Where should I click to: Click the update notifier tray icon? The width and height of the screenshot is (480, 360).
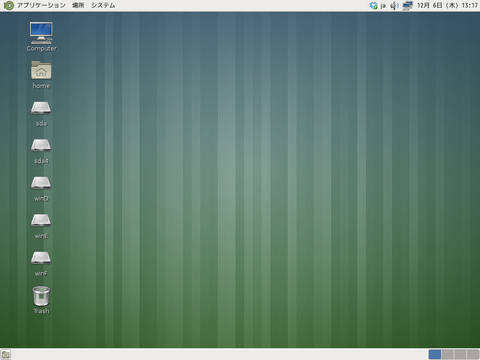pyautogui.click(x=373, y=5)
